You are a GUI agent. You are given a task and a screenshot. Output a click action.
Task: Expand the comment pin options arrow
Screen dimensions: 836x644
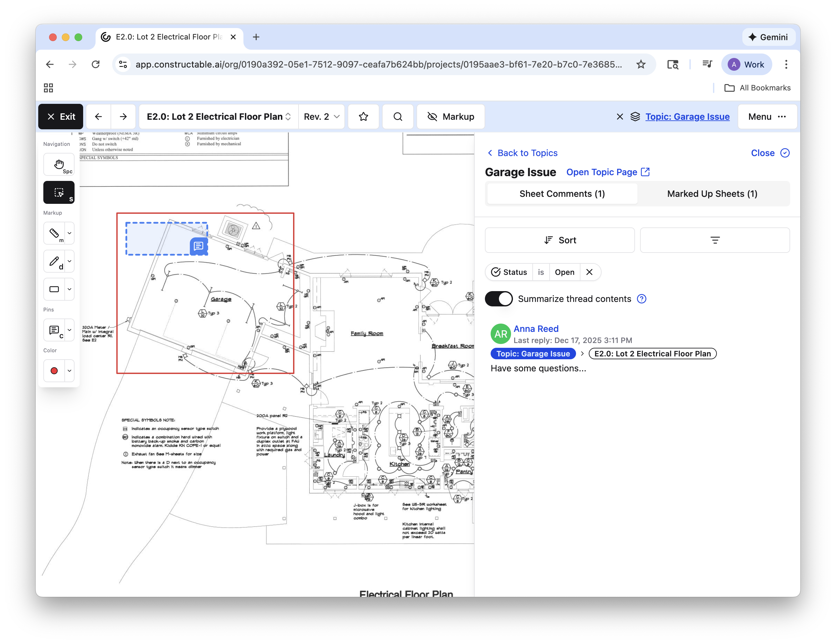pos(69,330)
